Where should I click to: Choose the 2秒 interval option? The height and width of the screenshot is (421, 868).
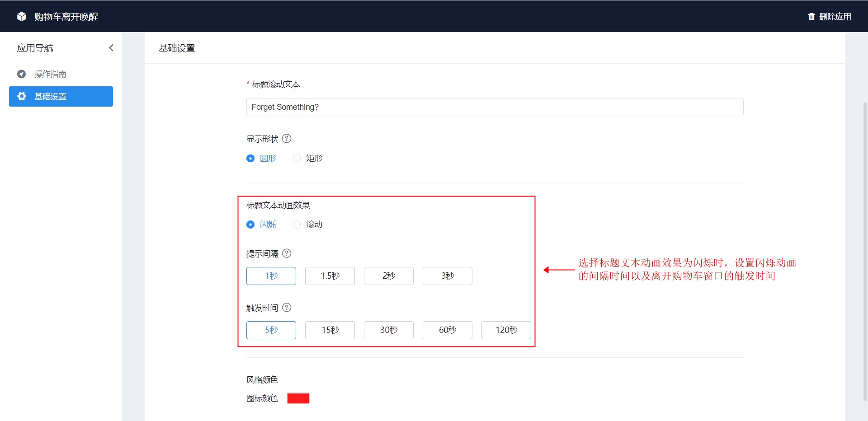389,276
